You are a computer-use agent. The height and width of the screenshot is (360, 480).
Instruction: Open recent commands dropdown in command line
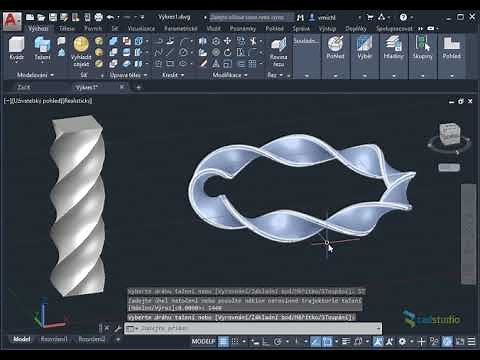(132, 329)
